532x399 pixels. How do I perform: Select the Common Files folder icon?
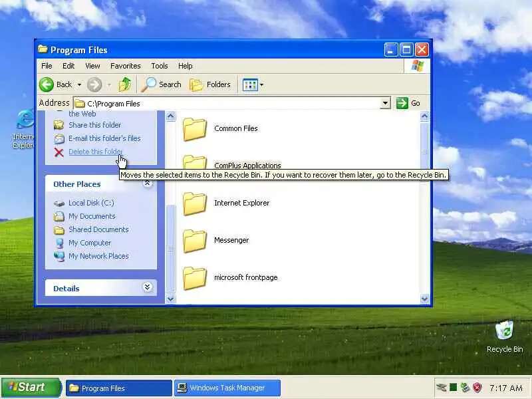tap(195, 129)
